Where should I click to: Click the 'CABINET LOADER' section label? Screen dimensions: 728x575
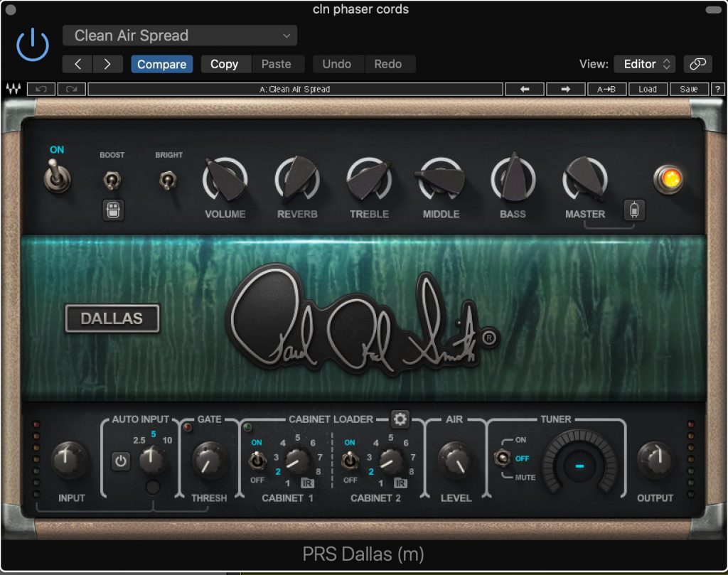click(331, 419)
